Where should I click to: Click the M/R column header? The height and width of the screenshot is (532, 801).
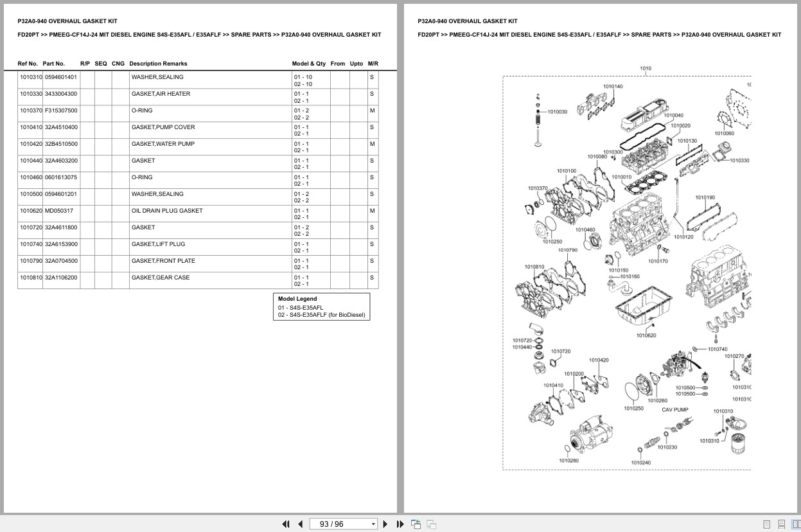tap(373, 64)
